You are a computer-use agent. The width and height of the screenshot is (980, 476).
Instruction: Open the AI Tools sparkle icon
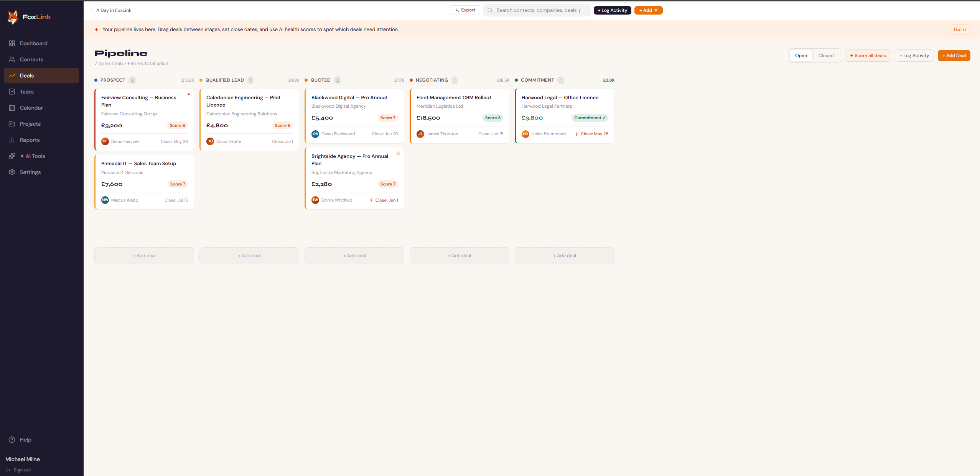(12, 156)
